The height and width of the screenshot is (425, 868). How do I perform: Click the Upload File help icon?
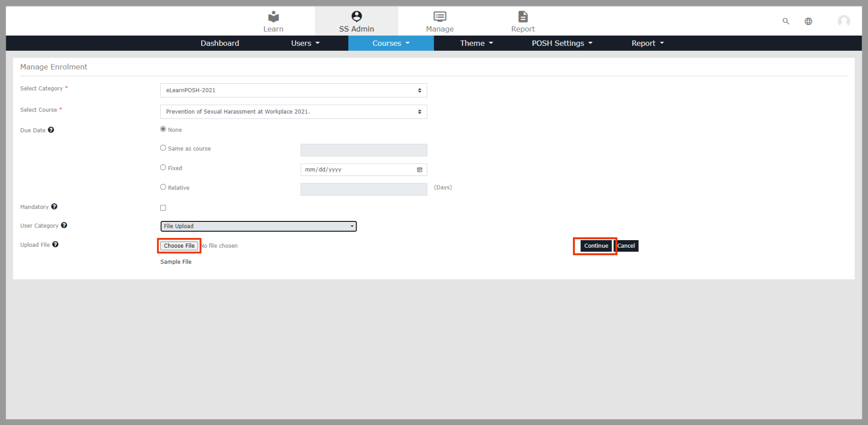tap(55, 245)
